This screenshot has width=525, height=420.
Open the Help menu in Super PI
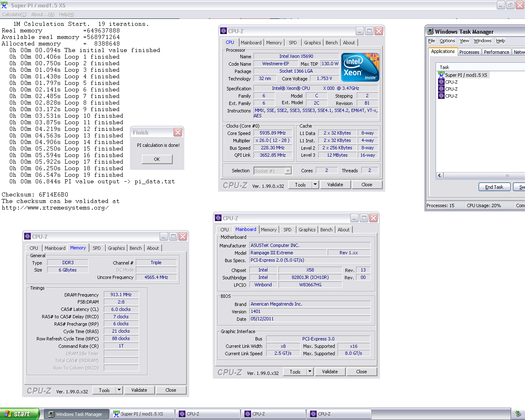(x=66, y=14)
